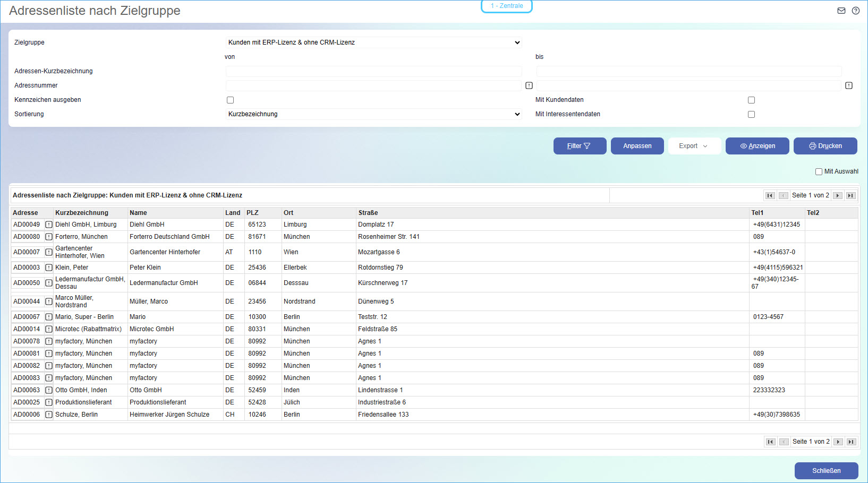Expand the Sortierung dropdown

tap(373, 114)
